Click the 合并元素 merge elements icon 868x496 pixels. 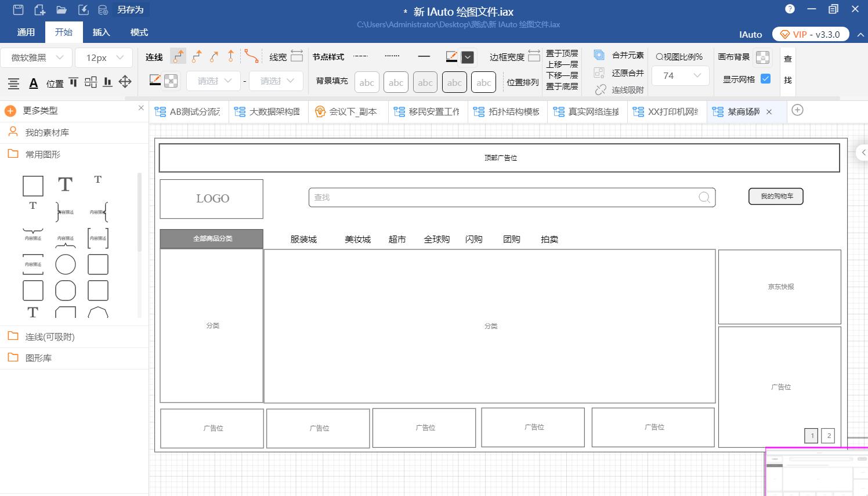click(x=599, y=54)
